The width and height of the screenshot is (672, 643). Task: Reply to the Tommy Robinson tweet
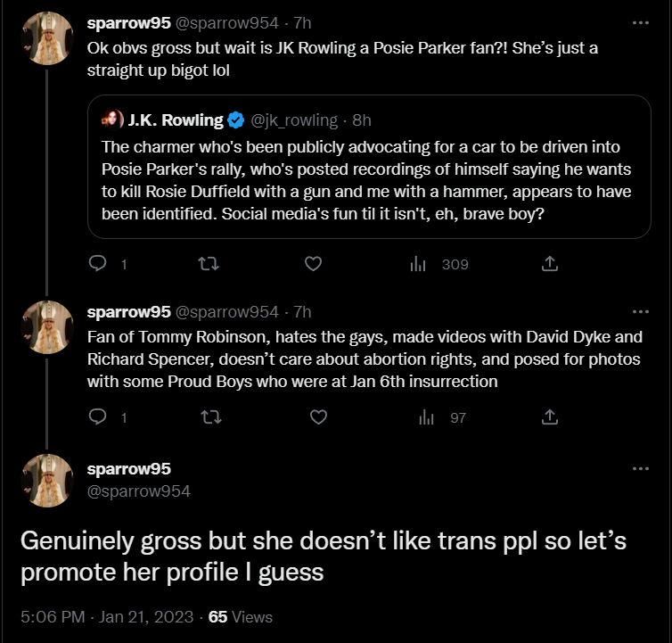98,416
